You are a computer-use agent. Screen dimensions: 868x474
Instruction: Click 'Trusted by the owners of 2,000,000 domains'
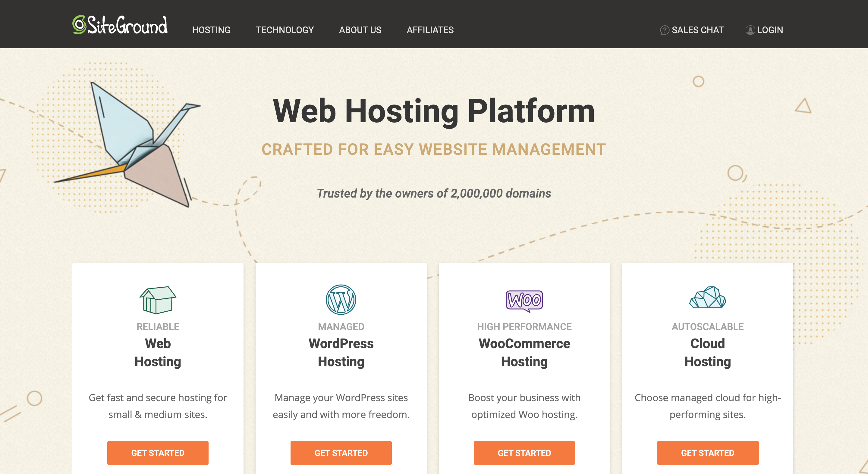[434, 193]
